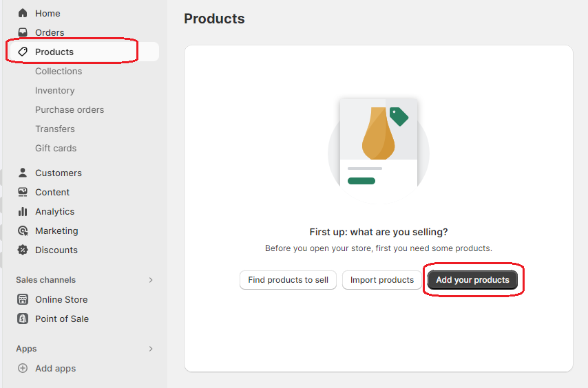Click the Content image icon
Image resolution: width=588 pixels, height=388 pixels.
[x=23, y=192]
